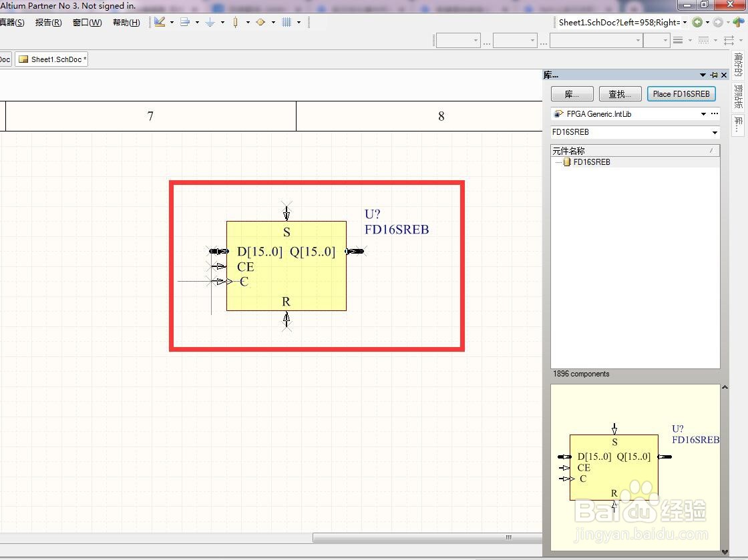Expand the grids dropdown arrow
Viewport: 748px width, 560px height.
click(299, 23)
